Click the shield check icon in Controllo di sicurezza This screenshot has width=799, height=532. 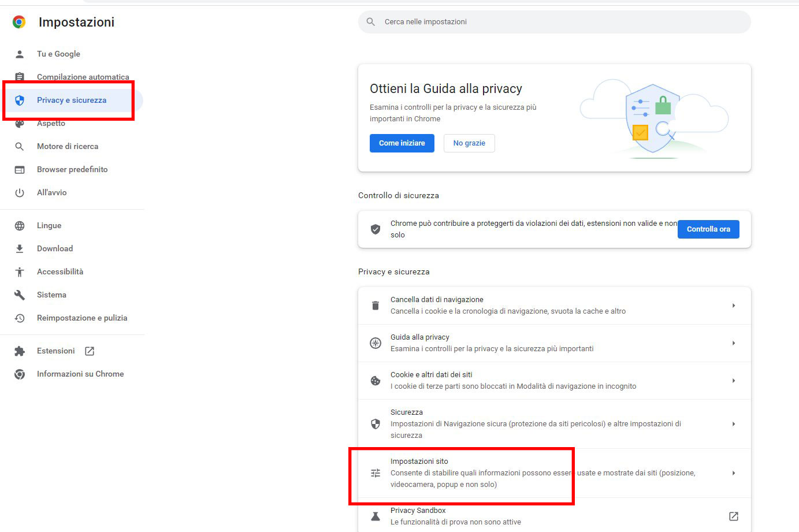[376, 229]
